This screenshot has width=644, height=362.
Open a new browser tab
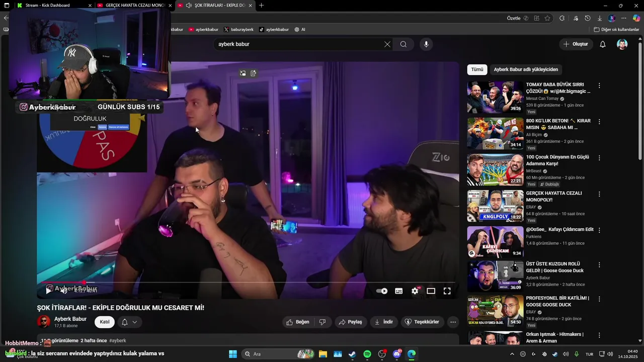[x=261, y=6]
